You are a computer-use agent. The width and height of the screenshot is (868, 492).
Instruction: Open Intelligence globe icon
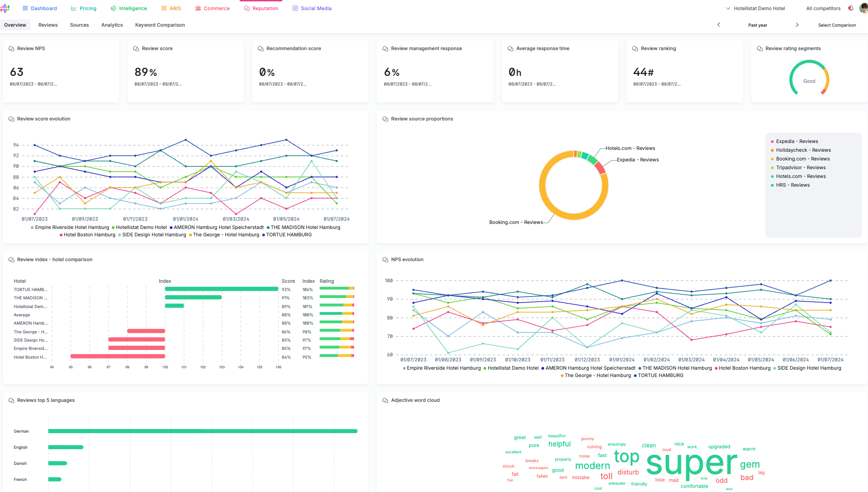(x=113, y=8)
